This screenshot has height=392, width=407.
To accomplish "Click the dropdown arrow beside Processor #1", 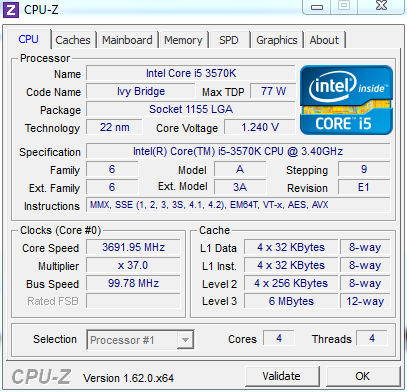I will pyautogui.click(x=185, y=340).
